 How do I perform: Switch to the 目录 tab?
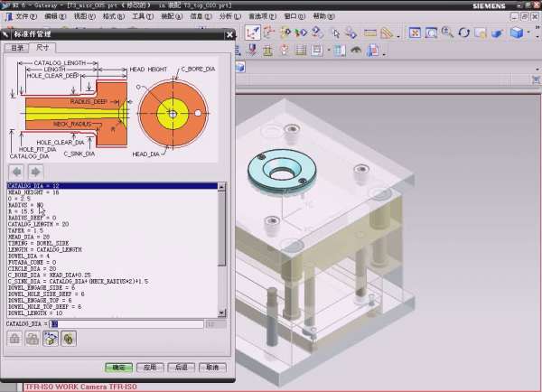(x=18, y=46)
